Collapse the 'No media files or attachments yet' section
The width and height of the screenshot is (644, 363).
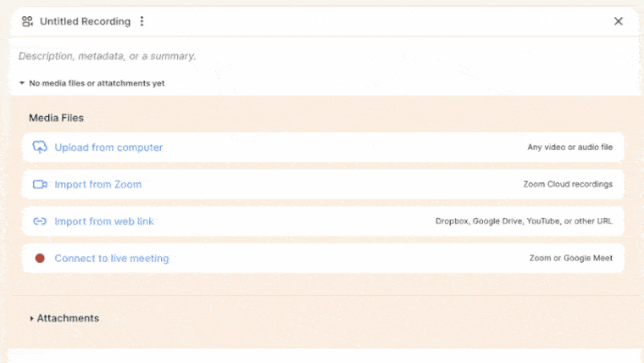(x=22, y=83)
